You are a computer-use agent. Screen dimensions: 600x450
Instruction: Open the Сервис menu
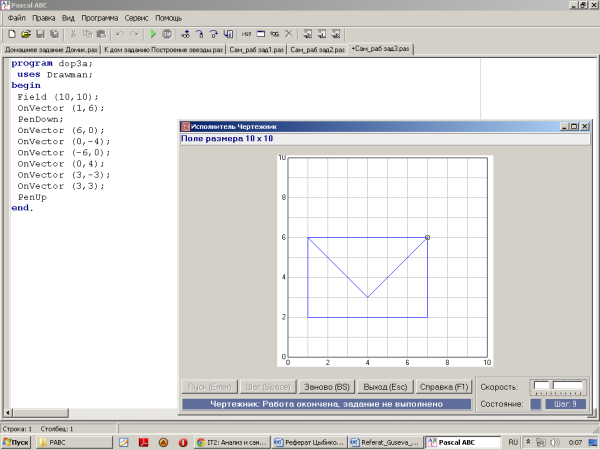coord(137,18)
